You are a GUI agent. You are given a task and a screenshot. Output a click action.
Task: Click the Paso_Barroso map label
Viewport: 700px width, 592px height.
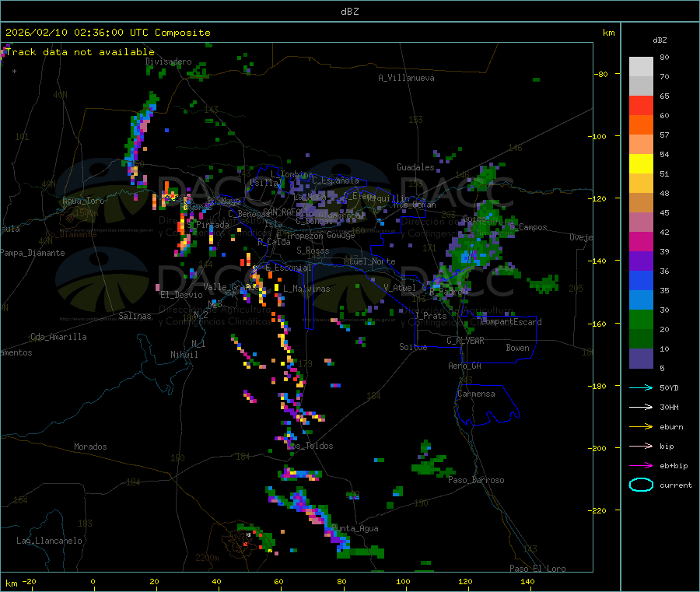pos(476,480)
